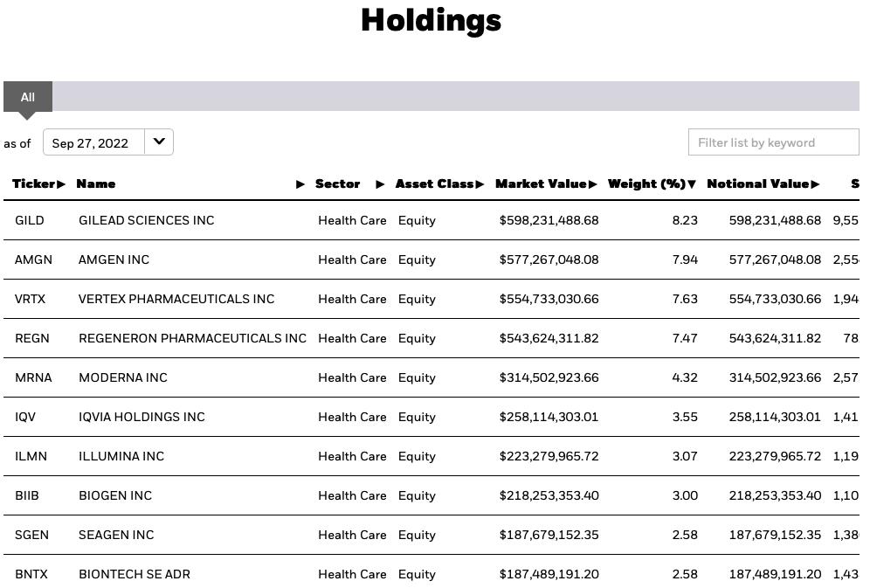870x588 pixels.
Task: Open the as-of date dropdown
Action: point(108,142)
